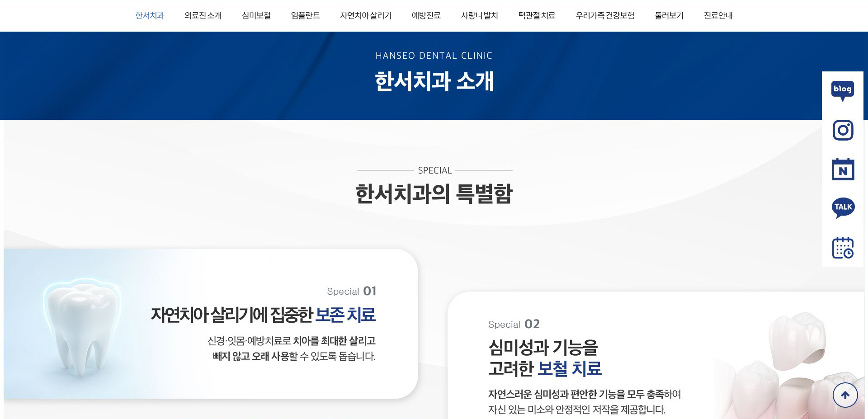Click the Special 02 label
Viewport: 868px width, 419px height.
514,324
